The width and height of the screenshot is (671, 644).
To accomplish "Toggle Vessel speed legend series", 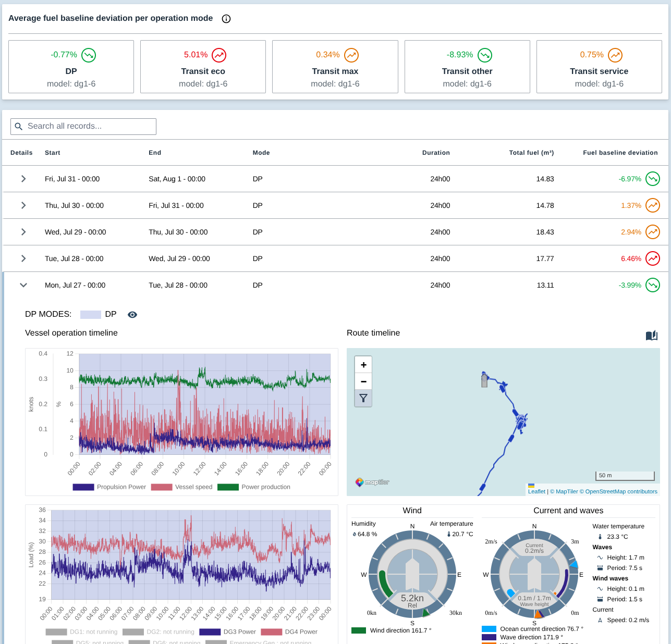I will [182, 487].
